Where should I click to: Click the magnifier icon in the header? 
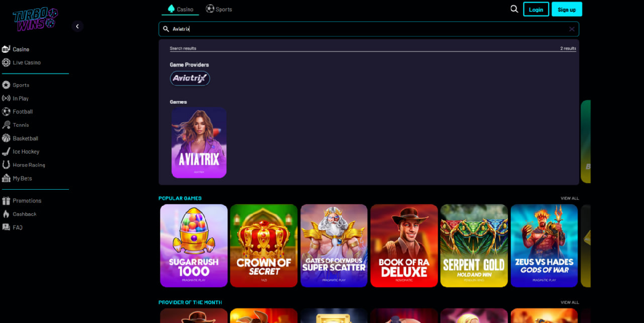coord(514,9)
